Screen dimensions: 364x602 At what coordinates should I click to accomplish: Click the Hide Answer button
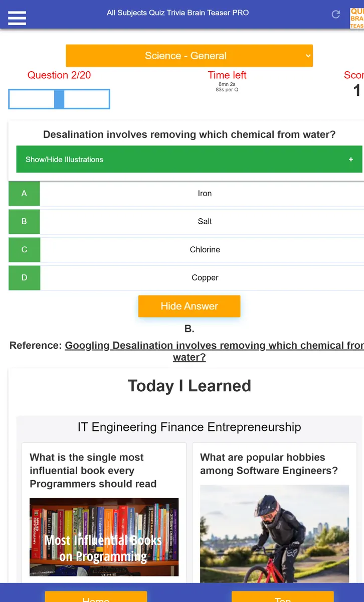(x=189, y=306)
